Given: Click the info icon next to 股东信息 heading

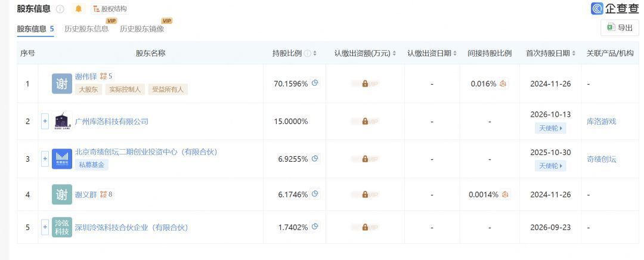Looking at the screenshot, I should [x=60, y=9].
